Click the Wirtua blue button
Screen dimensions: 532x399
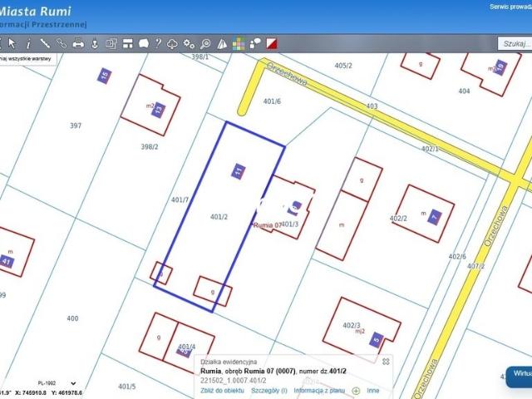519,377
